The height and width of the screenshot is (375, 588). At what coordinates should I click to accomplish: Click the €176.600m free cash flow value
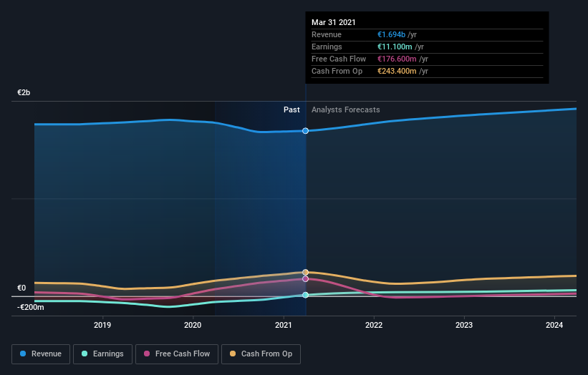(x=397, y=59)
